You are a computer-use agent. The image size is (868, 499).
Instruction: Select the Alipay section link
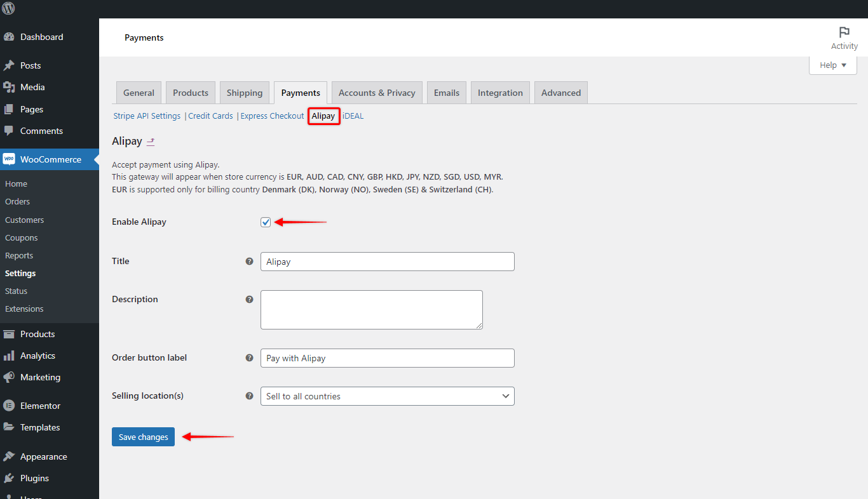click(x=323, y=116)
